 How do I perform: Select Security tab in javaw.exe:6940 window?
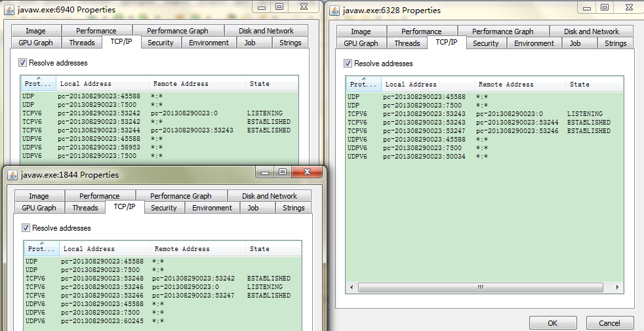pyautogui.click(x=161, y=43)
